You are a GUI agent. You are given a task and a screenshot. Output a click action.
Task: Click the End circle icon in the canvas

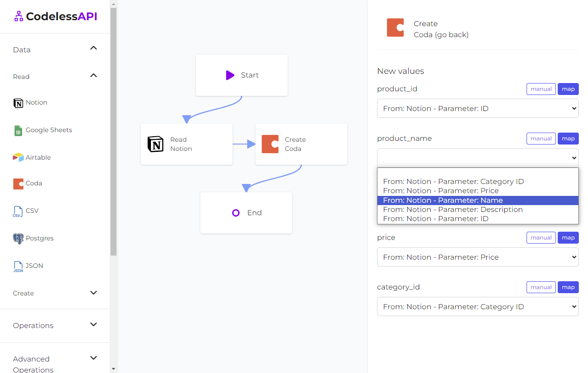click(x=236, y=213)
